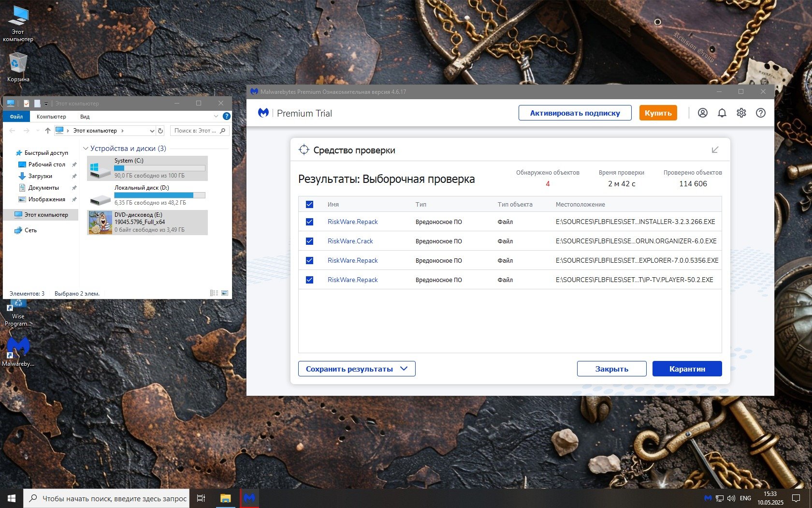Uncheck the RiskWare.Crack detection
This screenshot has width=812, height=508.
click(x=310, y=241)
